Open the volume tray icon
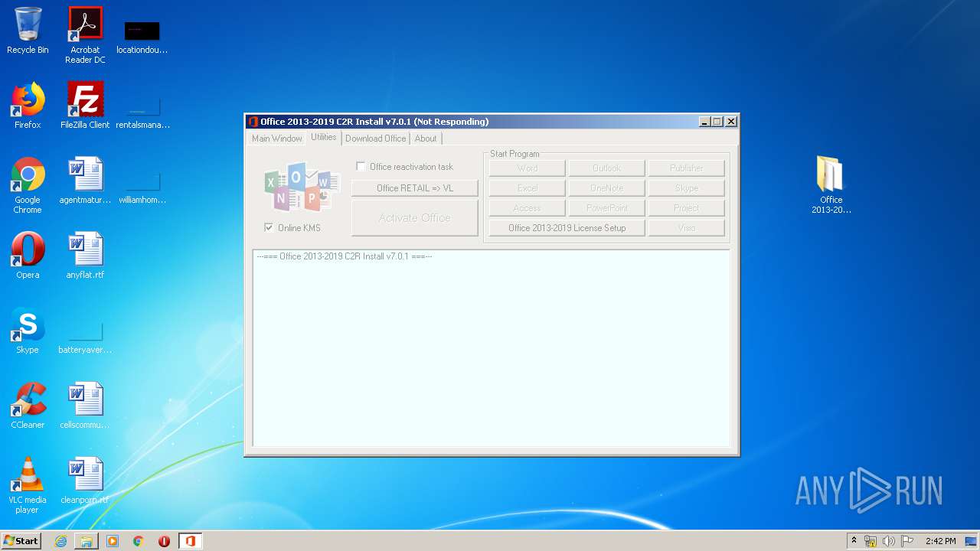The height and width of the screenshot is (551, 980). tap(889, 541)
